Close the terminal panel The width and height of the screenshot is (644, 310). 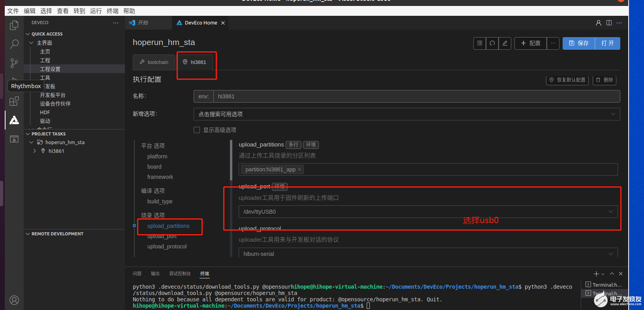[621, 274]
